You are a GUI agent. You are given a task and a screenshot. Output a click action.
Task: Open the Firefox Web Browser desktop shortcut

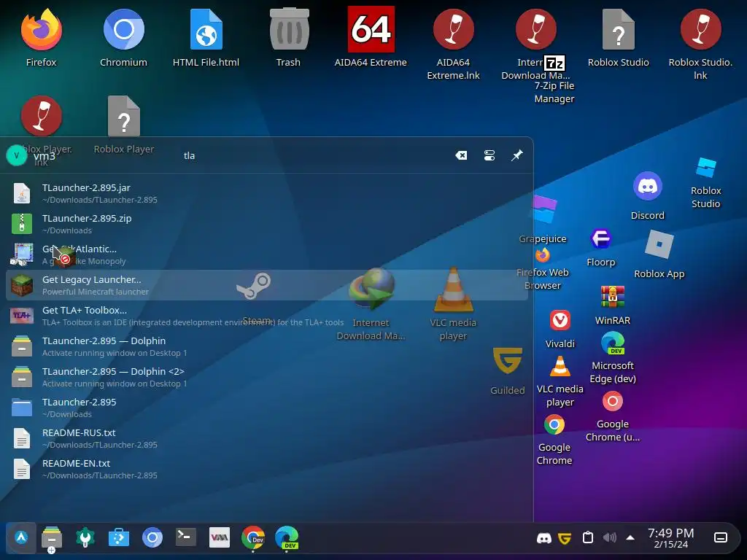point(543,270)
